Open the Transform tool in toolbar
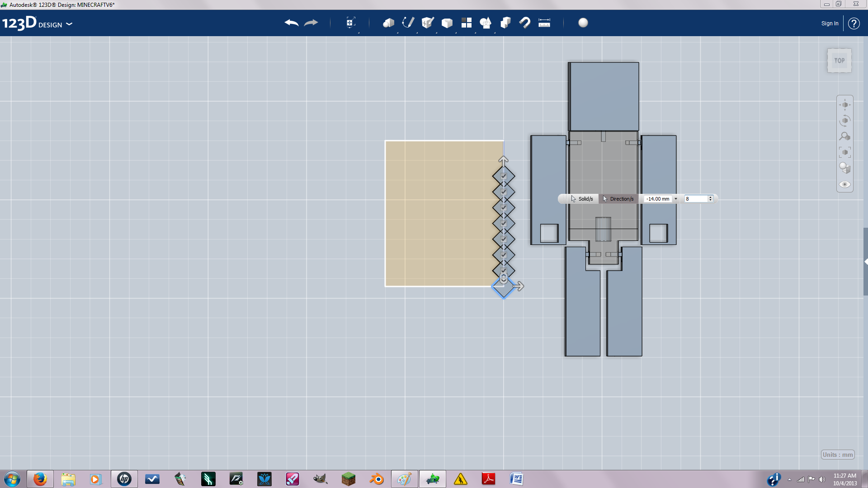 [x=350, y=23]
